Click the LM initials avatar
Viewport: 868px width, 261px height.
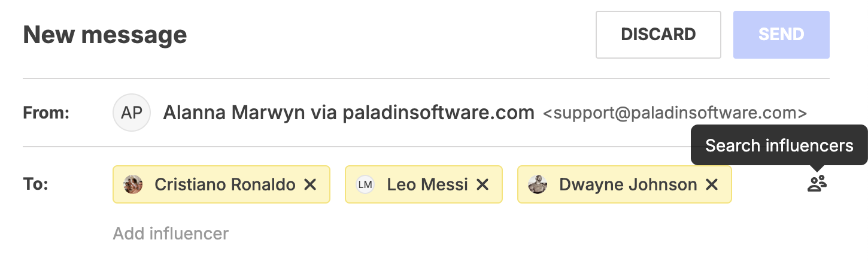coord(365,184)
